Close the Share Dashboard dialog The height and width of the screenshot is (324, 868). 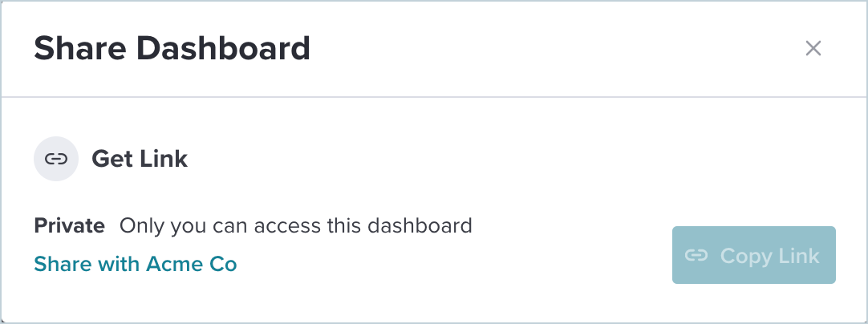813,48
